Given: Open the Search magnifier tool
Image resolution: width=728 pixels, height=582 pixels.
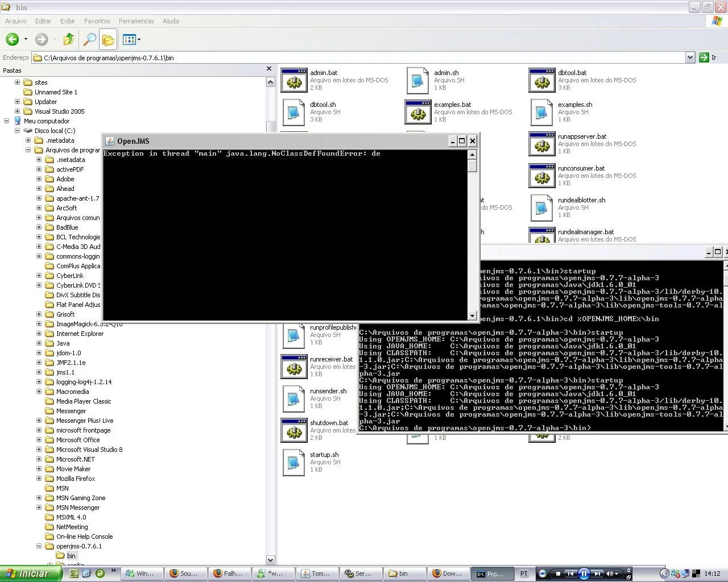Looking at the screenshot, I should pos(89,39).
